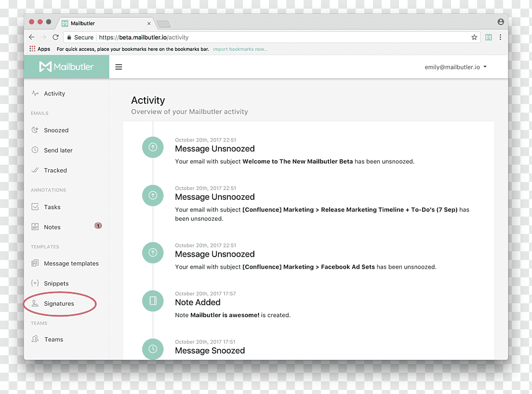Screen dimensions: 532x394
Task: Click the Tracked double-checkmark icon
Action: pos(35,170)
